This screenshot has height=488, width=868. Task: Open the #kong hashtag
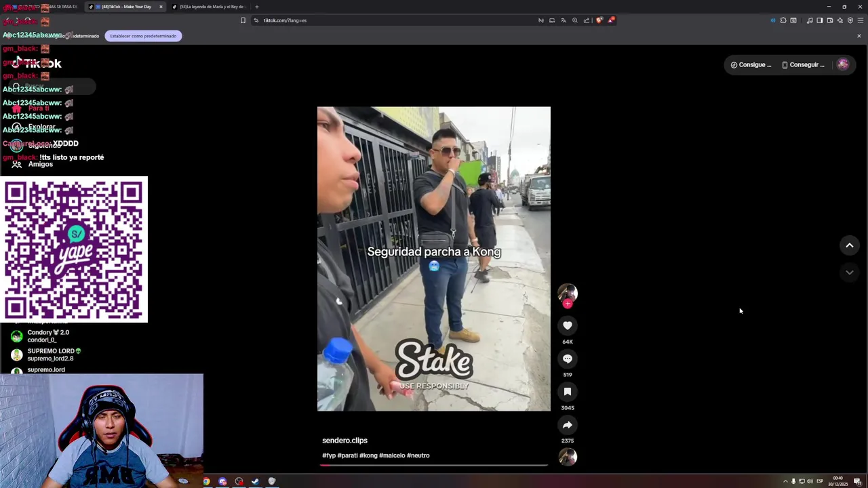368,455
